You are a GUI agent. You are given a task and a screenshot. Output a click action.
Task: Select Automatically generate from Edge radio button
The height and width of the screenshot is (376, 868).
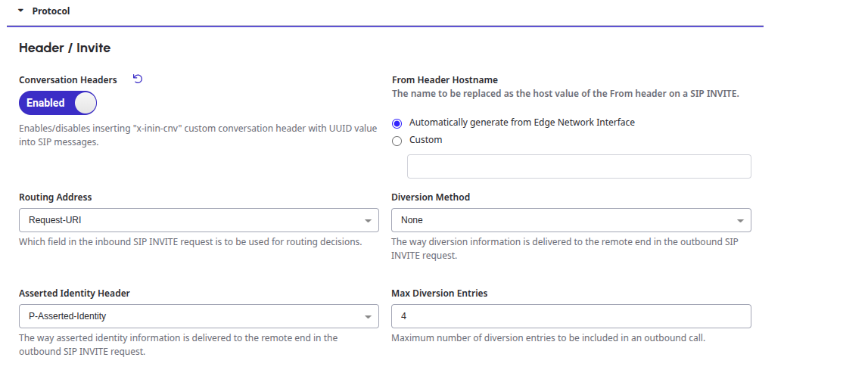397,123
